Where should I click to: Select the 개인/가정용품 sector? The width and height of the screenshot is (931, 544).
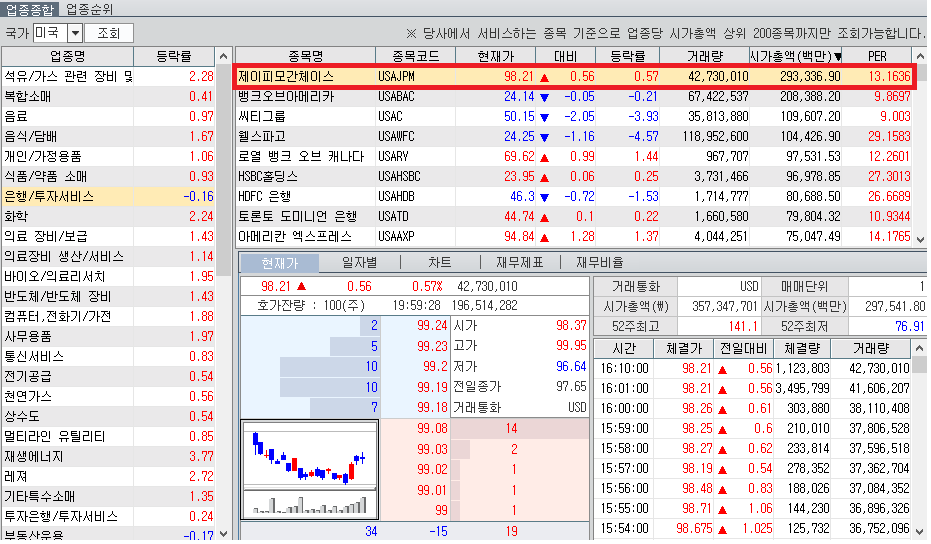click(109, 156)
